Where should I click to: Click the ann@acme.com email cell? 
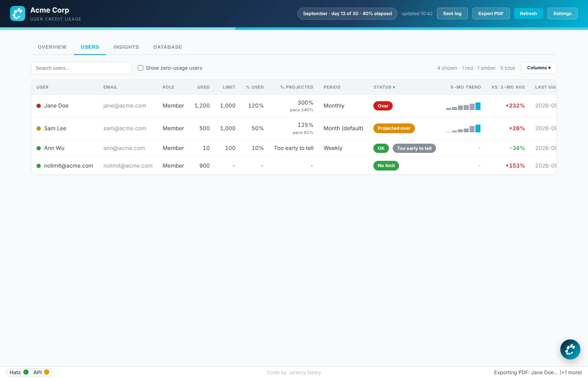click(124, 148)
